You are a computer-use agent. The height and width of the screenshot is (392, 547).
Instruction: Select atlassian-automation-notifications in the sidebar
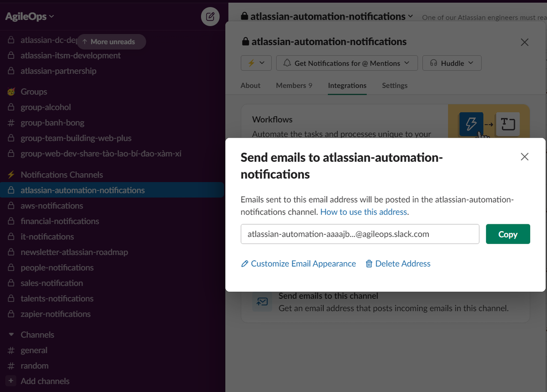click(x=112, y=190)
